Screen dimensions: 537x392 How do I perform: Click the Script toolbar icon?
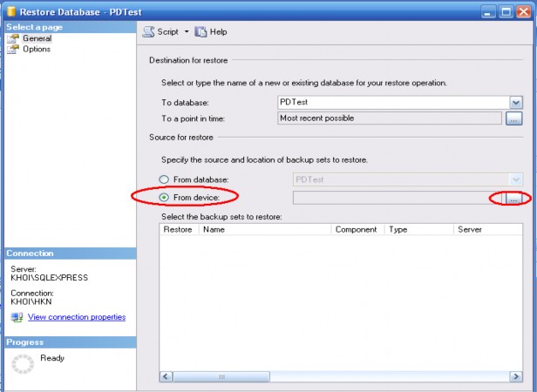tap(148, 32)
